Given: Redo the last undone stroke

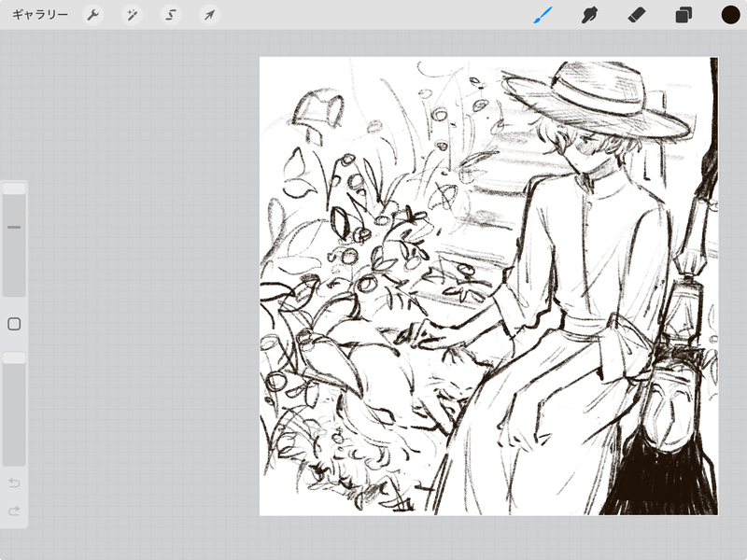Looking at the screenshot, I should pos(14,511).
